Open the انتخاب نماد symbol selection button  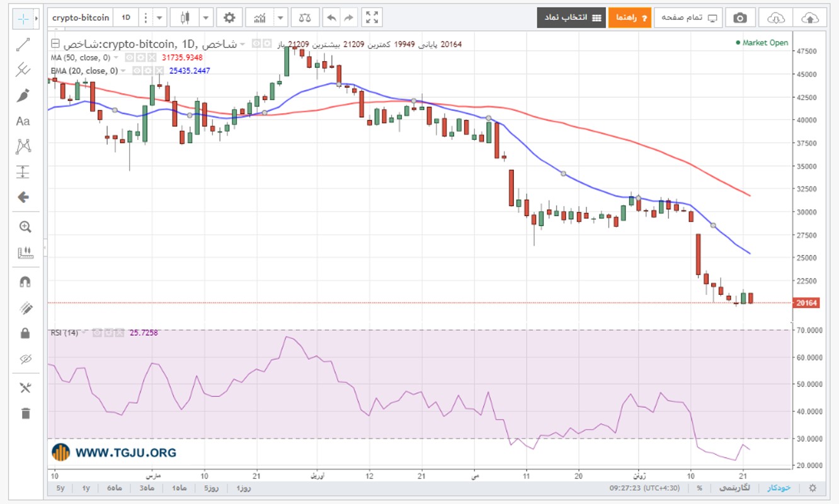click(x=571, y=18)
